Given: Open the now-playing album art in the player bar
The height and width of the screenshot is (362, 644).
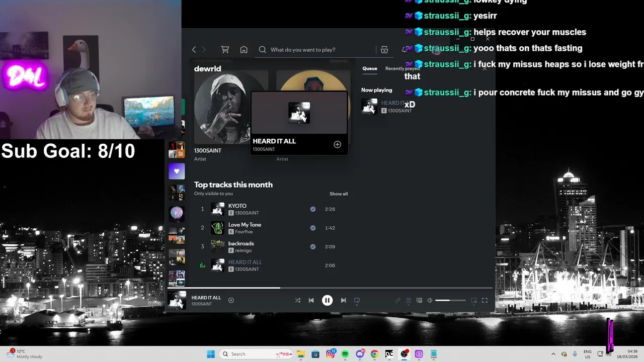Looking at the screenshot, I should 177,300.
